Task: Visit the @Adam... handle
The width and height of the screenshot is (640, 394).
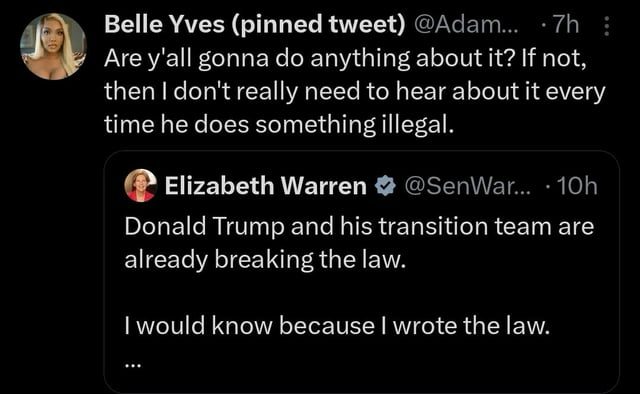Action: tap(466, 24)
